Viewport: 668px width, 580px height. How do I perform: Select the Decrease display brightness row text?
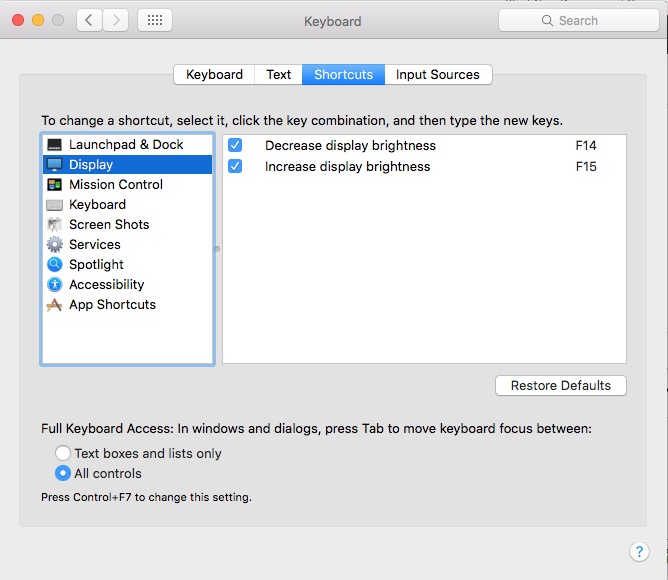(x=350, y=146)
